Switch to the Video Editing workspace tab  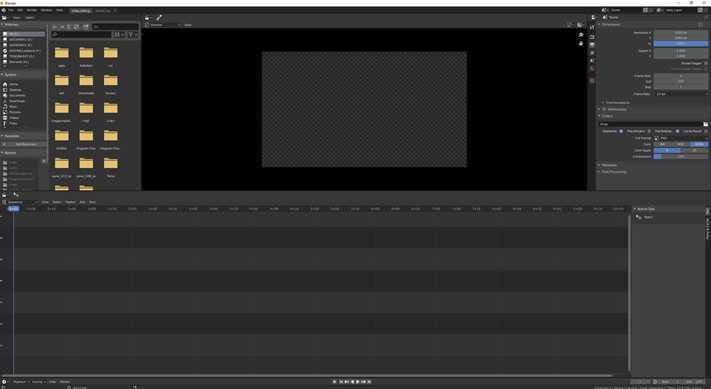point(81,10)
